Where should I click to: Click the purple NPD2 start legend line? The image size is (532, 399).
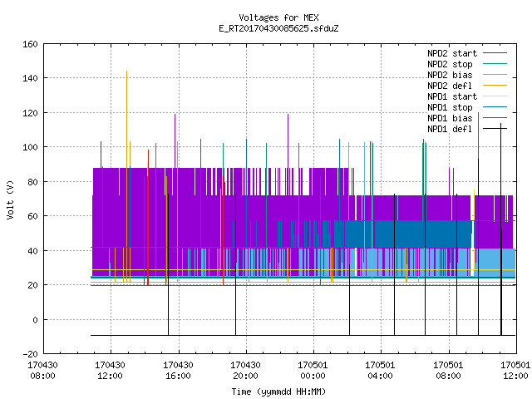tap(495, 53)
